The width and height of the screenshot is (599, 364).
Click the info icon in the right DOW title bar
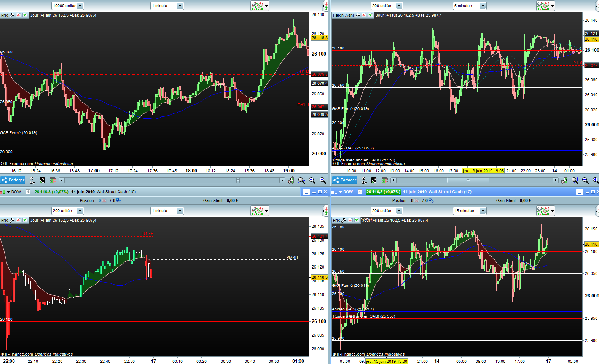point(360,192)
